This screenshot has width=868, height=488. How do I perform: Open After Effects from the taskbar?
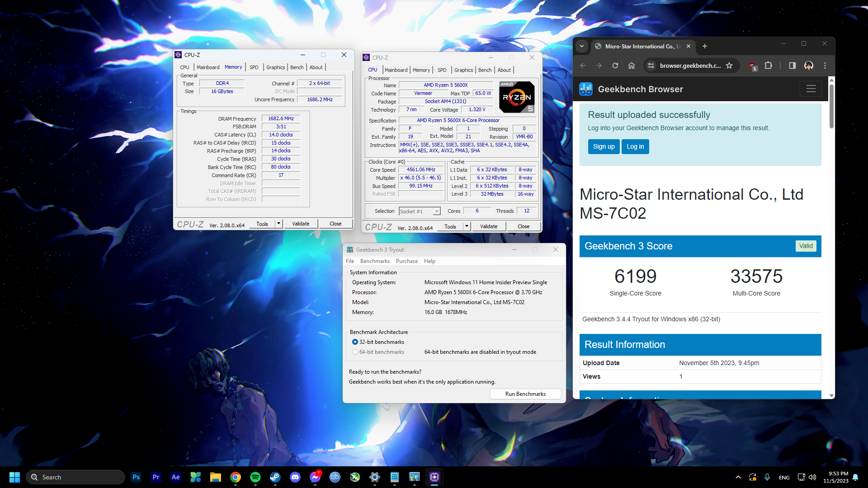coord(176,477)
